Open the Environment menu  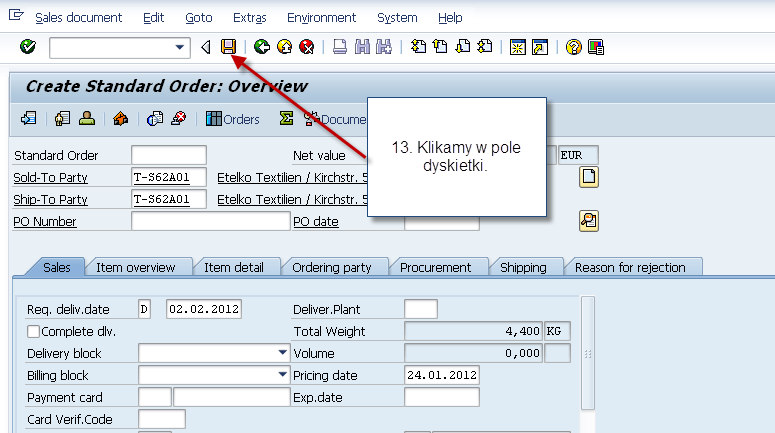[321, 18]
